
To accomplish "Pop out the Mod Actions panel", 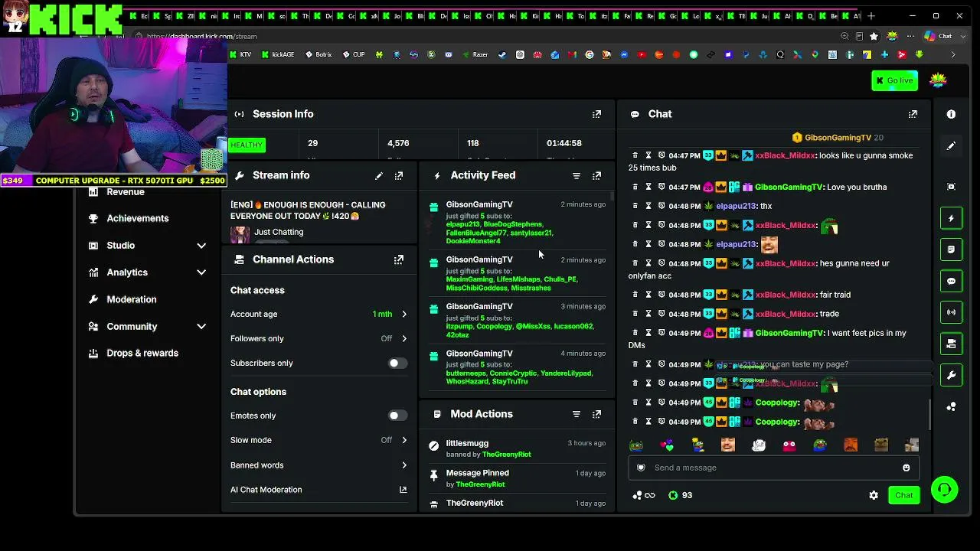I will (x=596, y=415).
